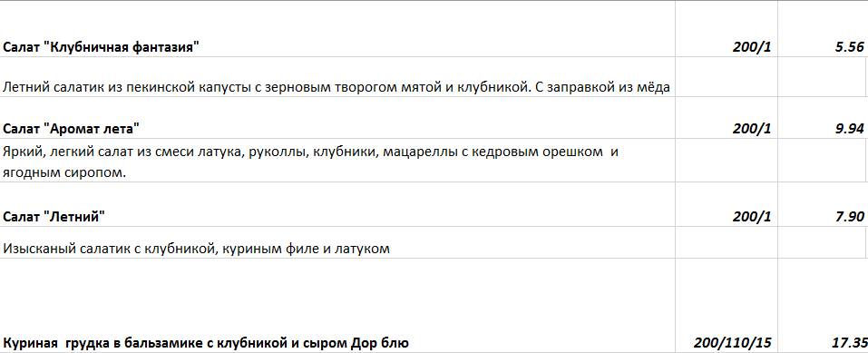Select empty price cell beside Яркий, легкий description
Screen dimensions: 868x353
(823, 161)
